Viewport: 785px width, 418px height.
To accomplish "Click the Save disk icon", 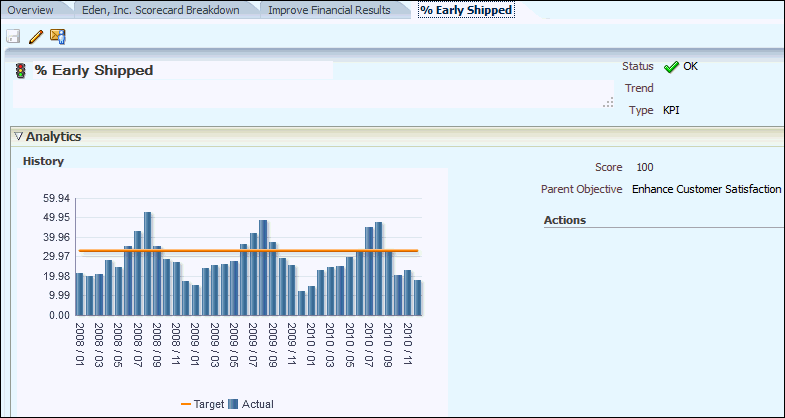I will tap(13, 37).
